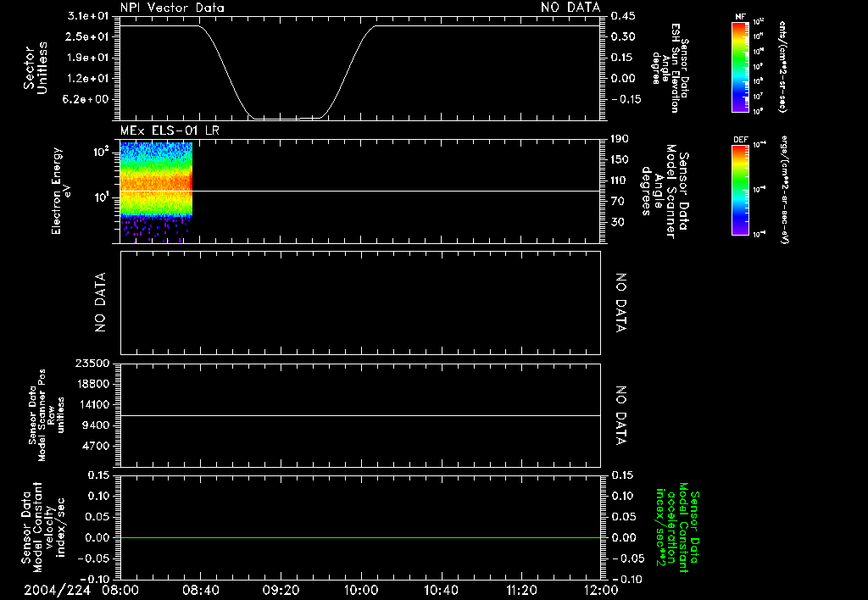Click the 'ESH Sun Elevation Angle' axis label
Viewport: 868px width, 600px height.
click(x=670, y=68)
